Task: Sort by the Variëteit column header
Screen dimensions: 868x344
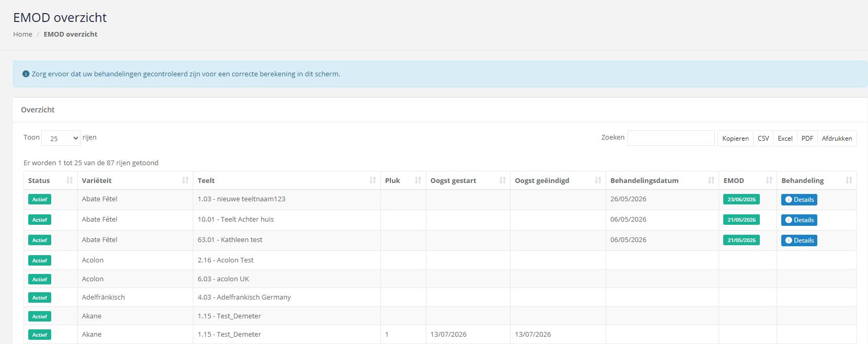Action: 135,180
